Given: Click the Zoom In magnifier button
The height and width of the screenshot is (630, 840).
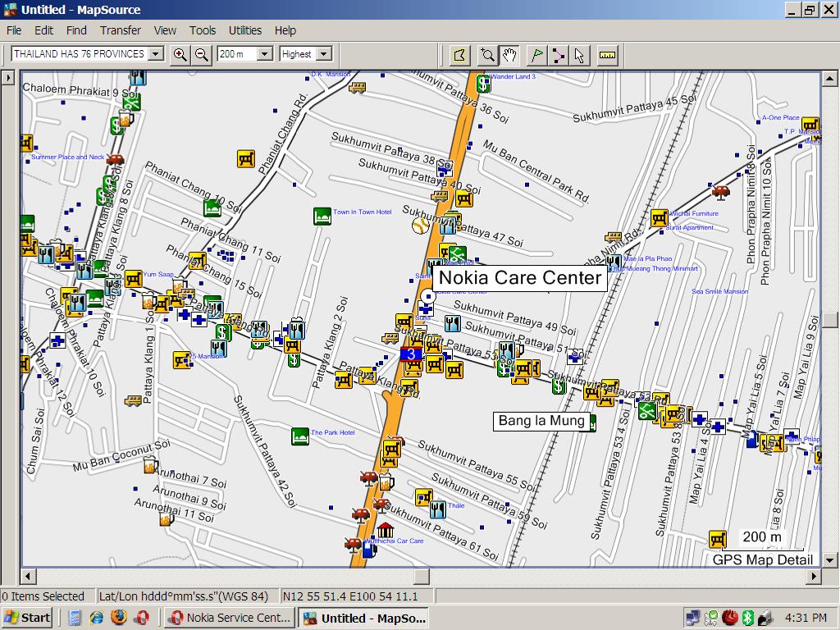Looking at the screenshot, I should (x=180, y=55).
